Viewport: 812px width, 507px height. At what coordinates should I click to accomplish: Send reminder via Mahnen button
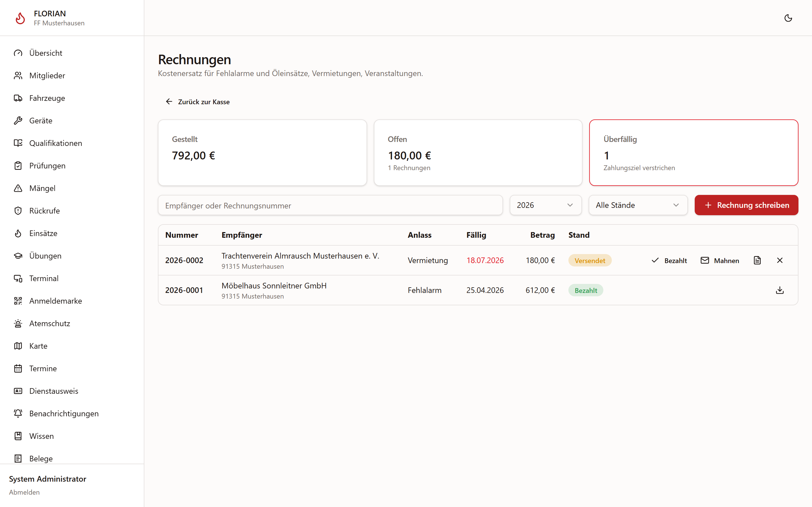(x=720, y=261)
